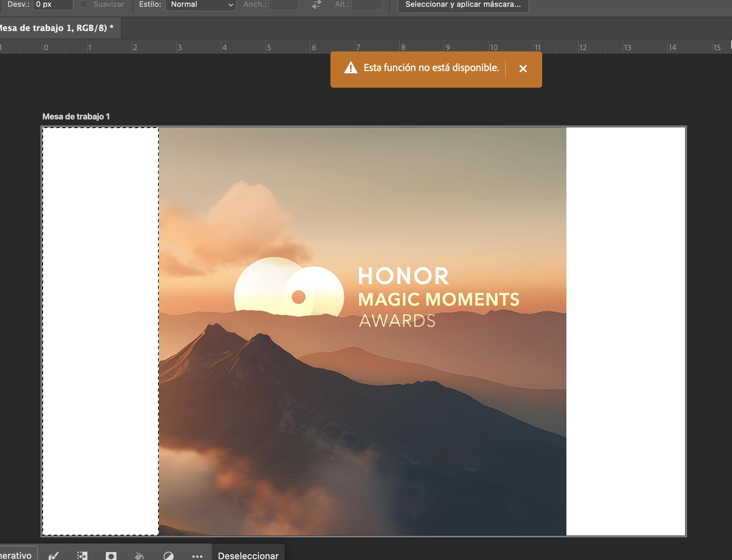Image resolution: width=732 pixels, height=560 pixels.
Task: Create mask from selection icon
Action: point(111,555)
